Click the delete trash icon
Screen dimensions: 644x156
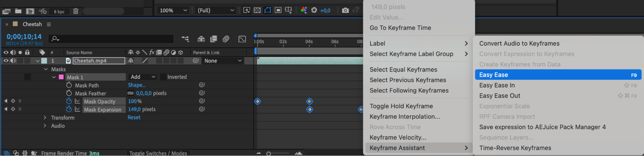(x=76, y=11)
